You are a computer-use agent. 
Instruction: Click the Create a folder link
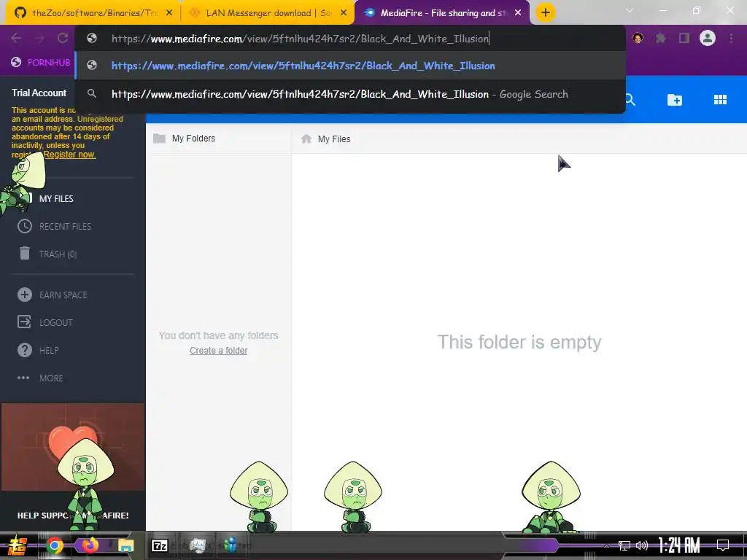(x=218, y=351)
